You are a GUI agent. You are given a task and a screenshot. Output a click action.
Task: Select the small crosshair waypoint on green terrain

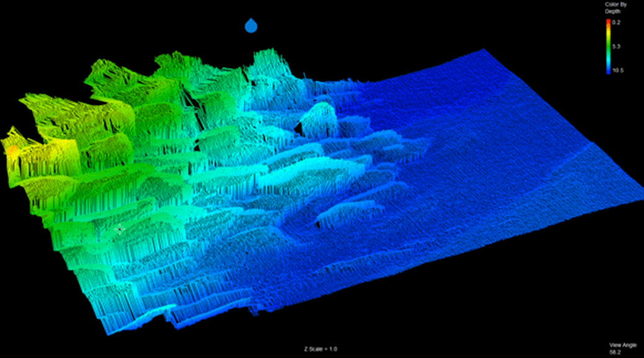coord(120,230)
